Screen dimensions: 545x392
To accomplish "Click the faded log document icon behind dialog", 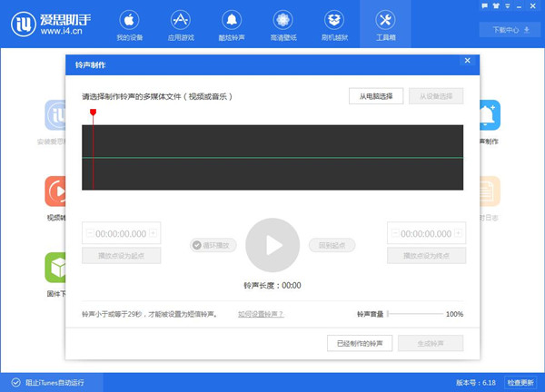I will point(490,191).
